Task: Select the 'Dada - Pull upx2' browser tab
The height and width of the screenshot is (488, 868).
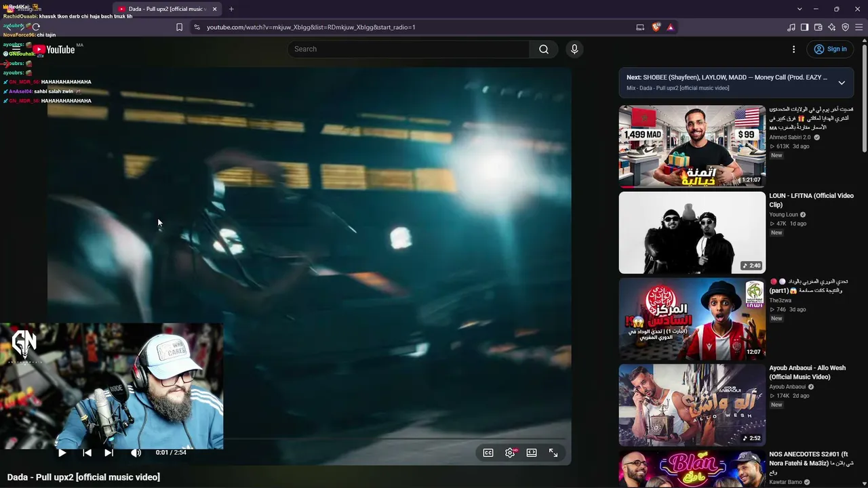Action: [166, 9]
